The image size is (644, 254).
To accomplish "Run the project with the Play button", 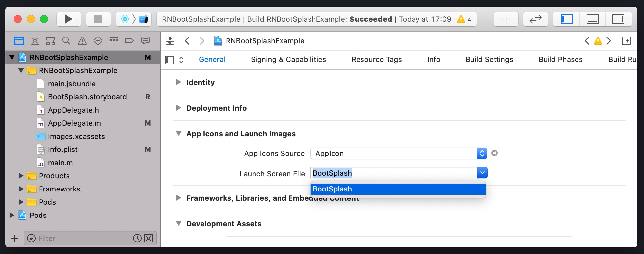I will 68,19.
